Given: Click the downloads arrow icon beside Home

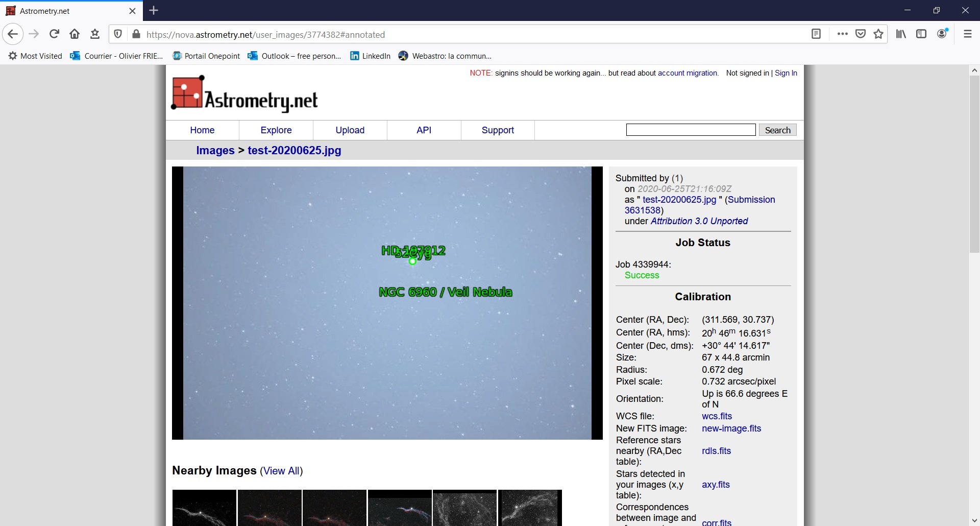Looking at the screenshot, I should click(95, 34).
